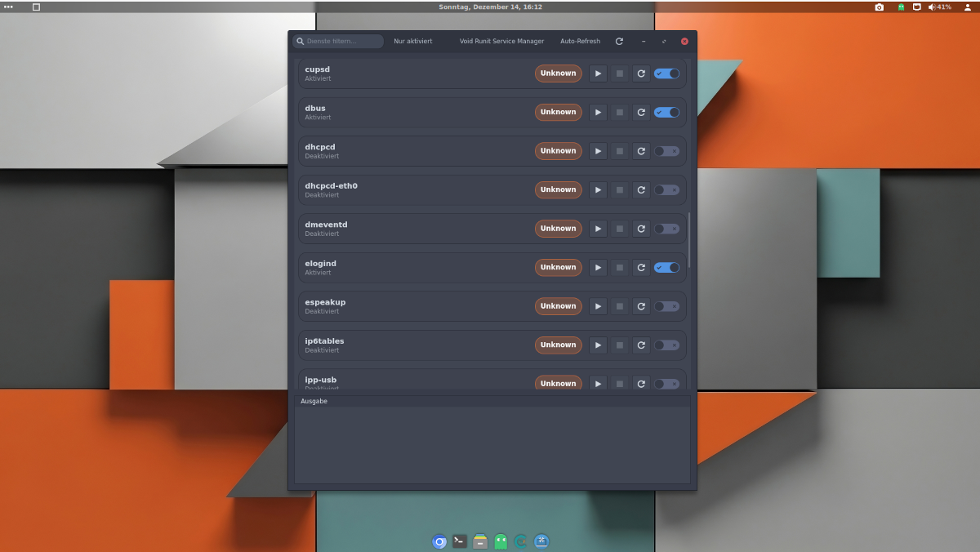This screenshot has height=552, width=980.
Task: Start the dhcpcd service
Action: [x=598, y=151]
